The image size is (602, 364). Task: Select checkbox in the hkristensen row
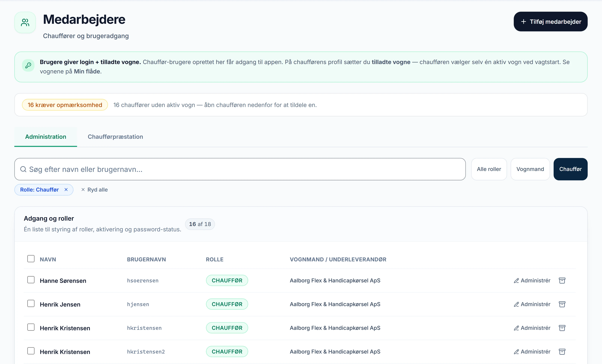[x=31, y=327]
